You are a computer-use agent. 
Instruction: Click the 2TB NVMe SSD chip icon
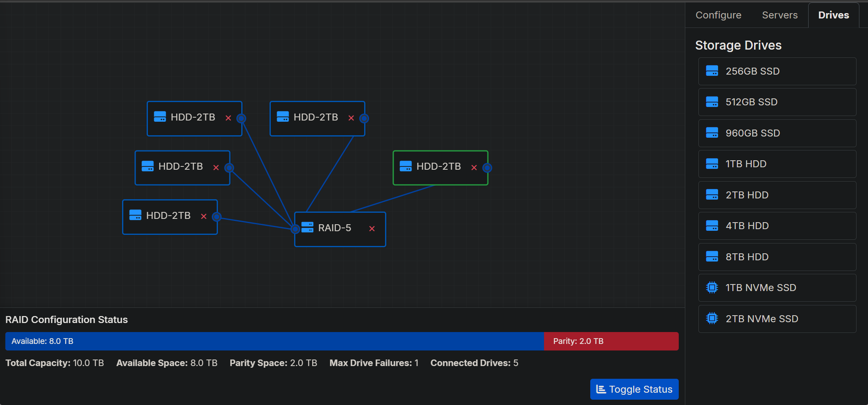[x=712, y=319]
